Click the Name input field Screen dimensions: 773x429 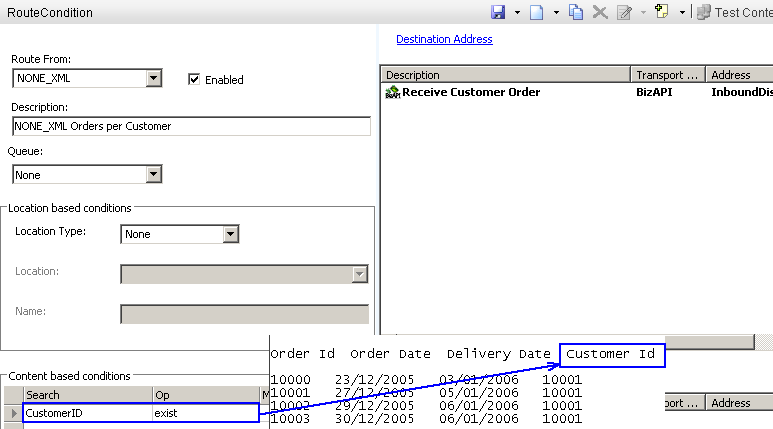(245, 314)
